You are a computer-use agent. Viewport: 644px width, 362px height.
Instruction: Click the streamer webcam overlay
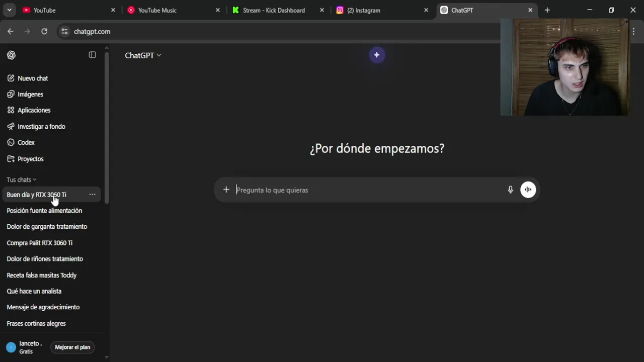pos(565,67)
